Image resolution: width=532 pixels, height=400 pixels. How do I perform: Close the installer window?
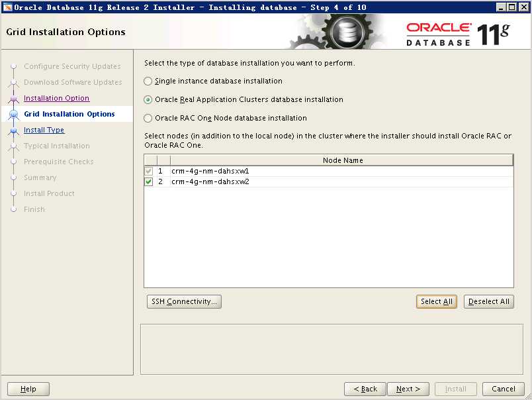pos(523,7)
